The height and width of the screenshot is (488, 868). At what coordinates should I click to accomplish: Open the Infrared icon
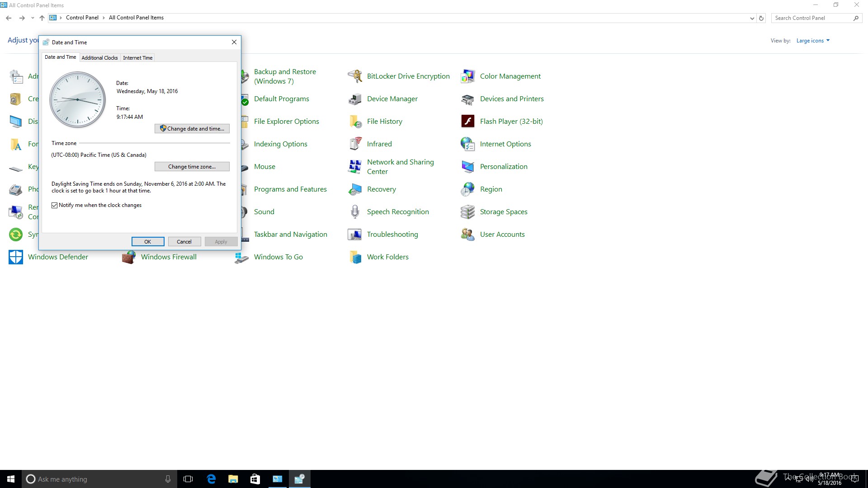[x=355, y=144]
